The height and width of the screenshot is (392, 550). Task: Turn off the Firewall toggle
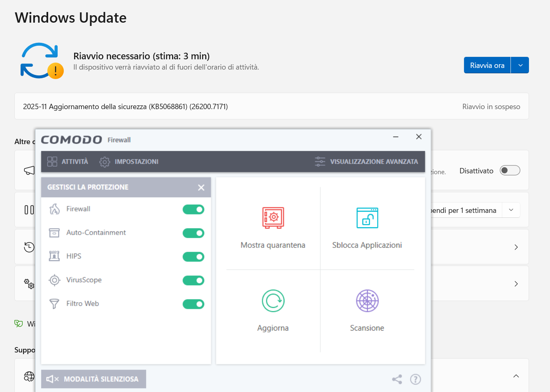coord(193,210)
